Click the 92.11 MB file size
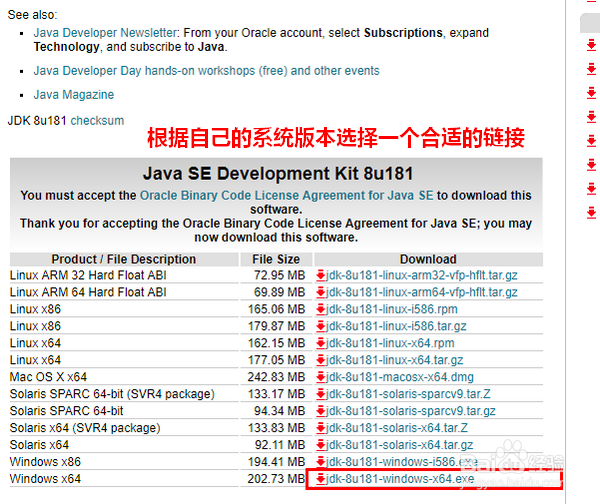 [280, 445]
